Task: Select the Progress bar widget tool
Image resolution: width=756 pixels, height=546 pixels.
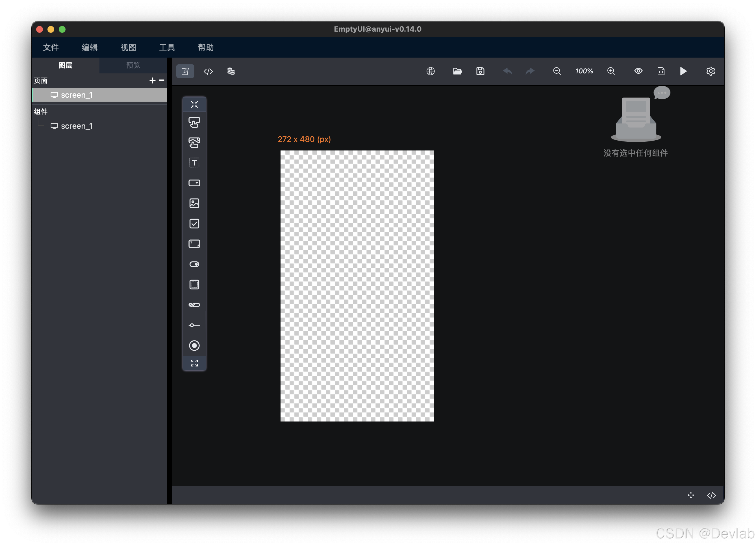Action: coord(194,305)
